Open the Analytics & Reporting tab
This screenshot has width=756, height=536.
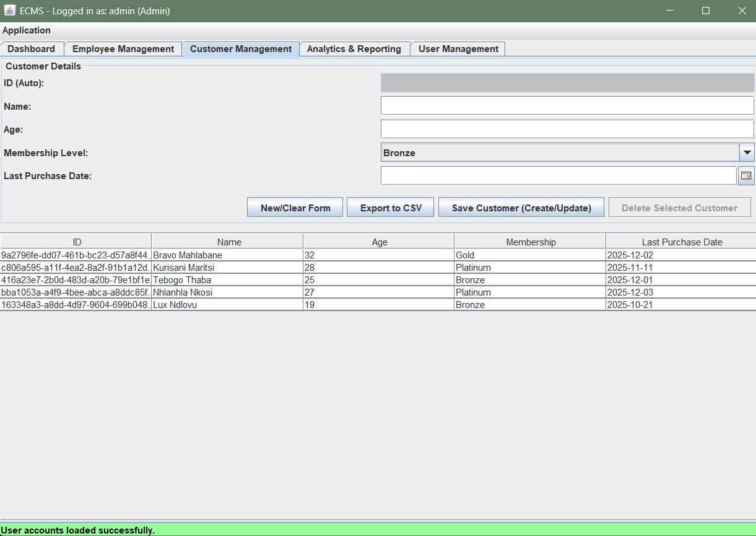[354, 49]
